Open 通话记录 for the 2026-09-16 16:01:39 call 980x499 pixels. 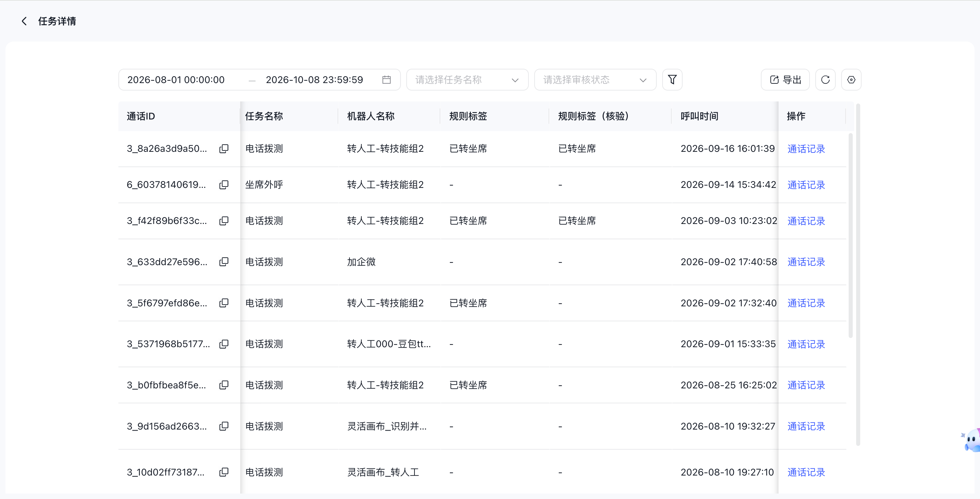click(806, 149)
